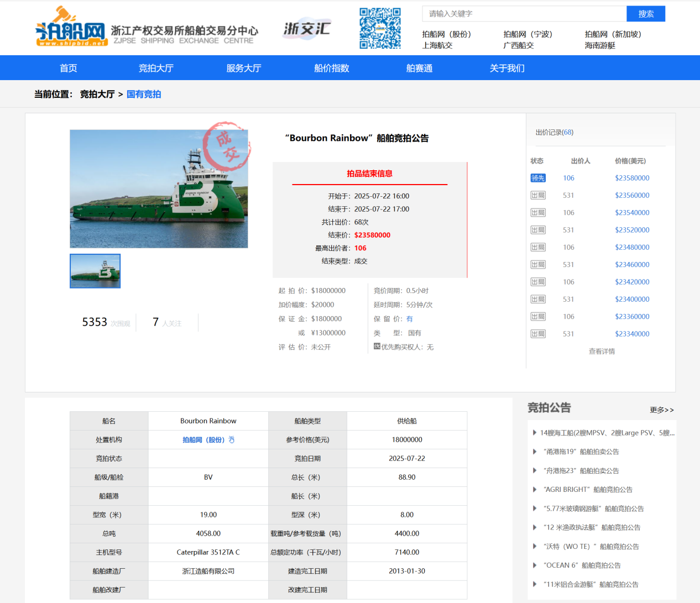The width and height of the screenshot is (700, 603).
Task: Open 竞拍大厅 navigation item
Action: [156, 68]
